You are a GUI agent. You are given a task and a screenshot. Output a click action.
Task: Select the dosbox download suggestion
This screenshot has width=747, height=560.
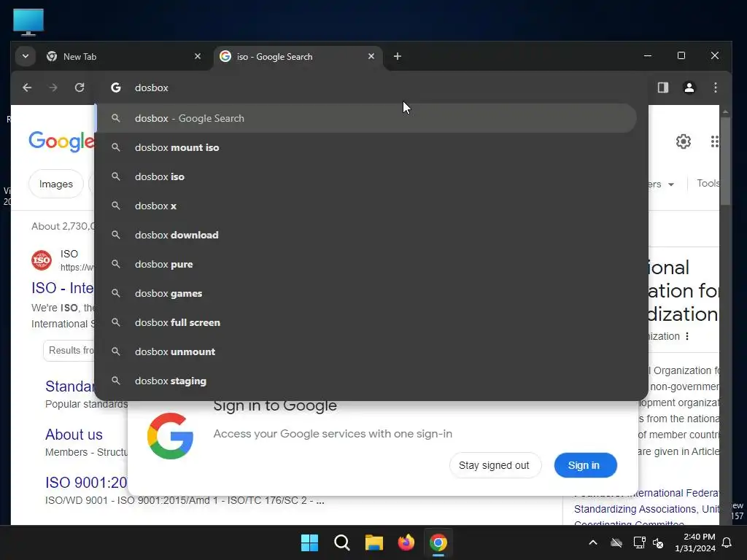coord(366,235)
